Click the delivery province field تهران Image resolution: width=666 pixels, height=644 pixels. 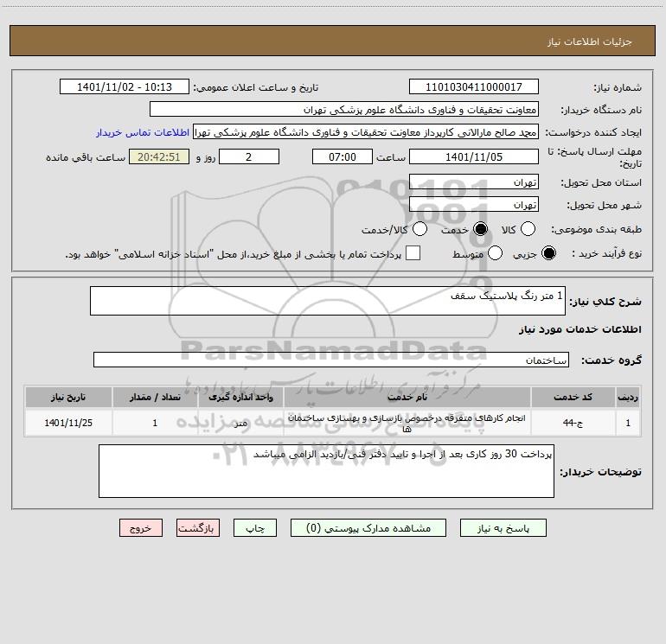pyautogui.click(x=474, y=182)
